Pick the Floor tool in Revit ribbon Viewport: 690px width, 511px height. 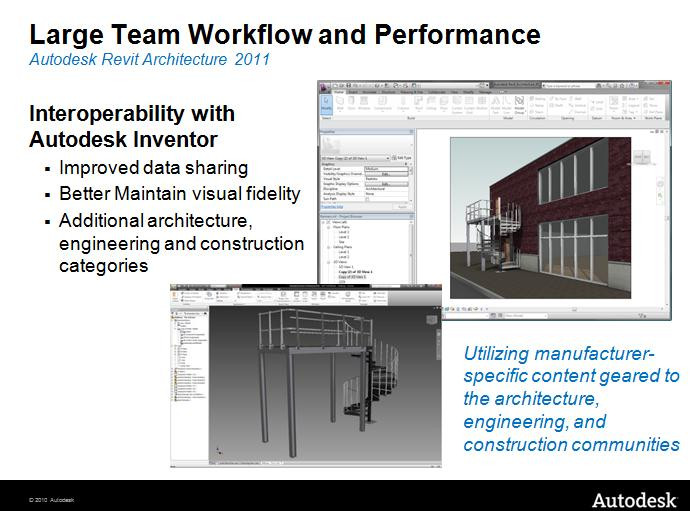point(444,103)
